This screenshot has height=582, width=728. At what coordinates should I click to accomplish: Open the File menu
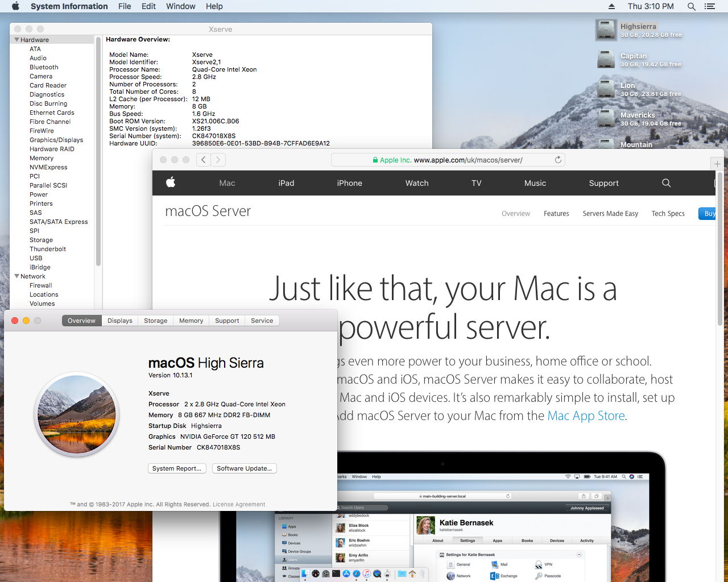pyautogui.click(x=125, y=6)
